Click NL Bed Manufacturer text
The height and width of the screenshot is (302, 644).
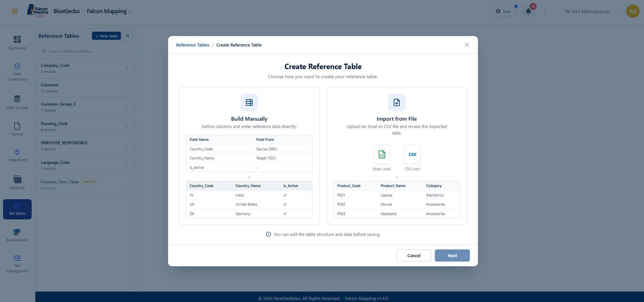(x=587, y=12)
